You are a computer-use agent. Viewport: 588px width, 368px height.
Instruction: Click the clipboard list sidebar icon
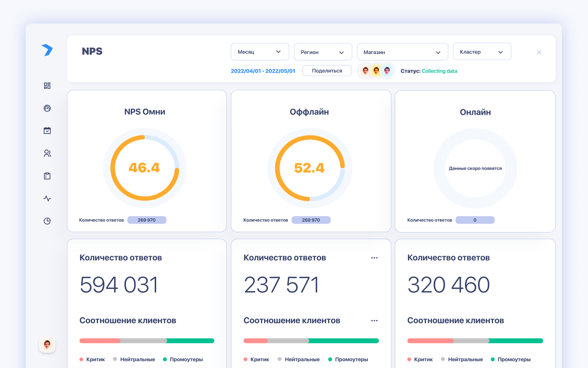(x=47, y=176)
